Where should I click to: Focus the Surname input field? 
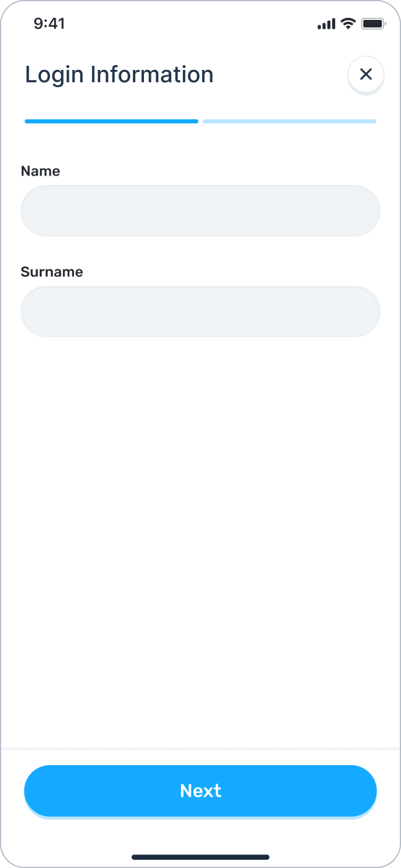tap(200, 312)
